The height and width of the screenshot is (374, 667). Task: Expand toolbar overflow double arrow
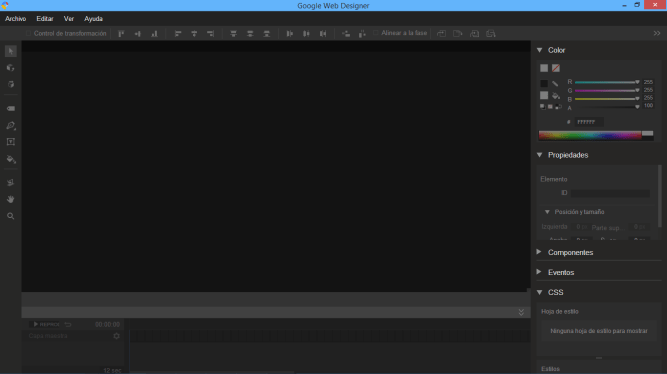[x=657, y=33]
